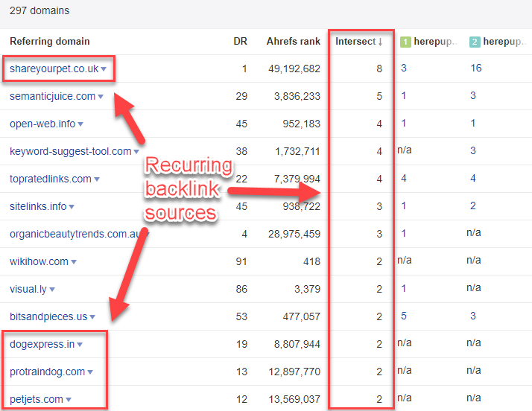Click backlink count 16 for shareyourpet.co.uk

pyautogui.click(x=476, y=68)
